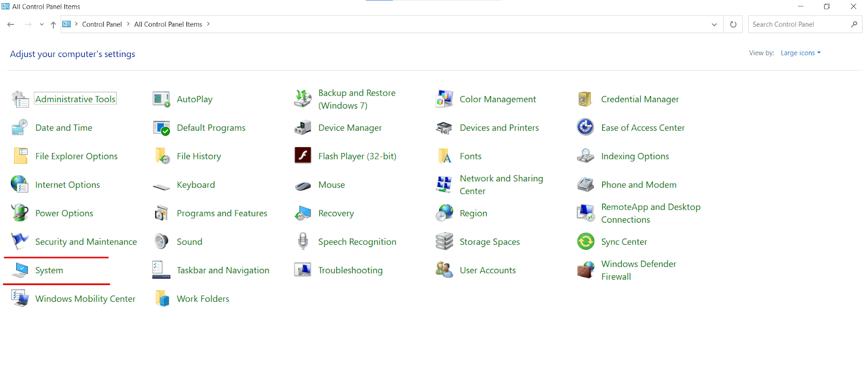Screen dimensions: 868x372
Task: Open the Fonts folder icon
Action: [444, 156]
